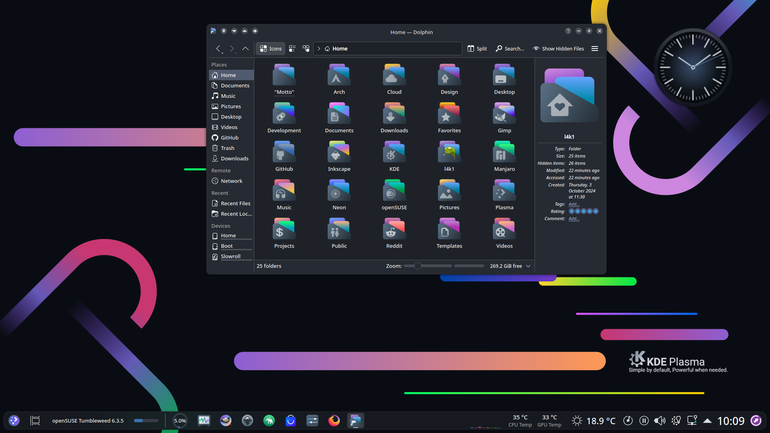Image resolution: width=770 pixels, height=433 pixels.
Task: Open Trash in Places sidebar
Action: point(231,148)
